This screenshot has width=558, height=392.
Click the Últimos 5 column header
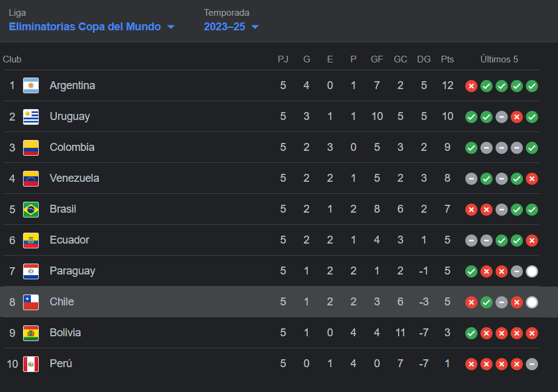coord(499,59)
